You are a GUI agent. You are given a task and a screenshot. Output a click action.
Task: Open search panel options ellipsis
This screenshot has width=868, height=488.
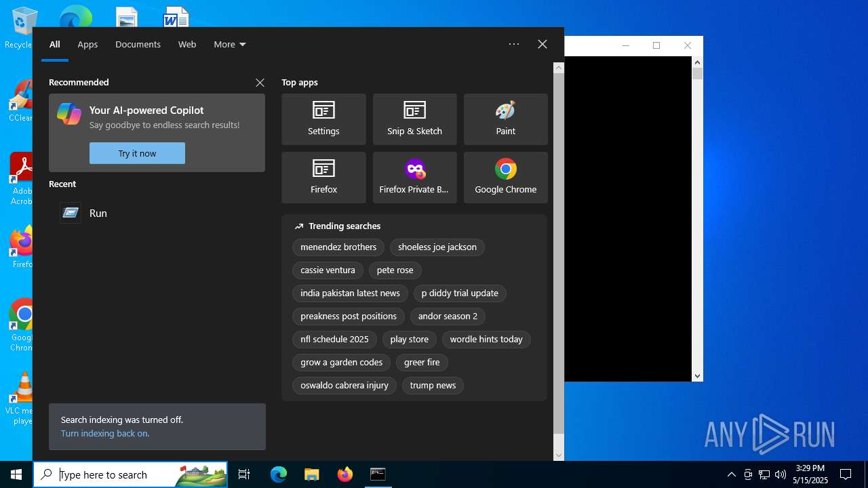coord(514,44)
